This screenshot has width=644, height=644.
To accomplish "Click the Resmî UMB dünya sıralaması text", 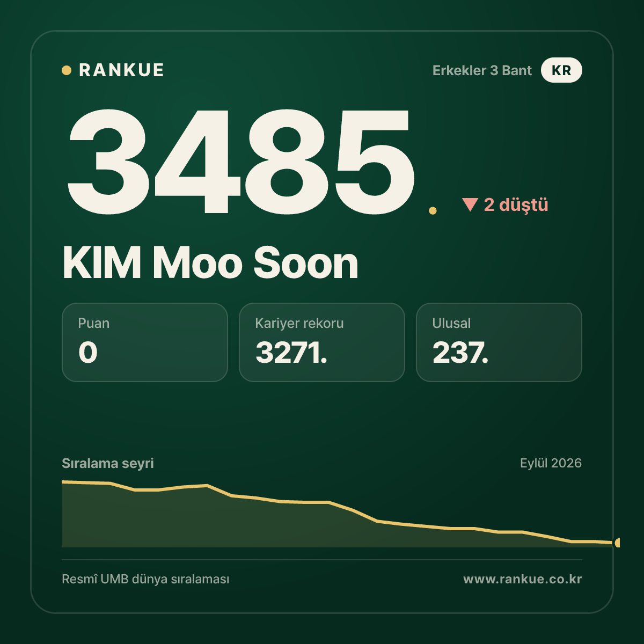I will coord(145,580).
